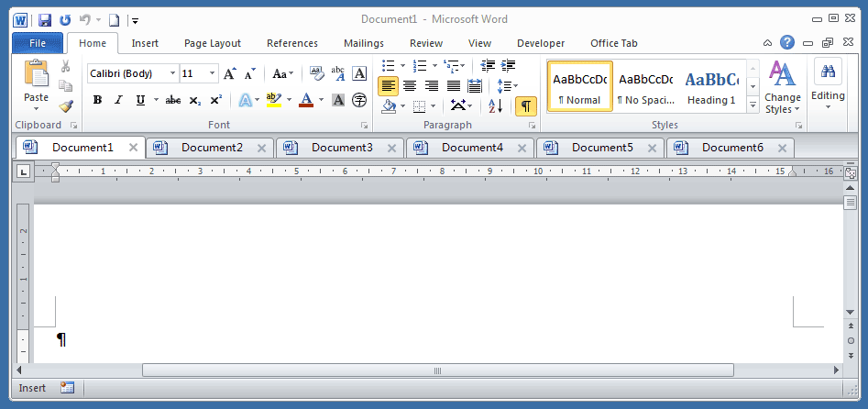The height and width of the screenshot is (409, 868).
Task: Toggle Subscript formatting
Action: point(195,100)
